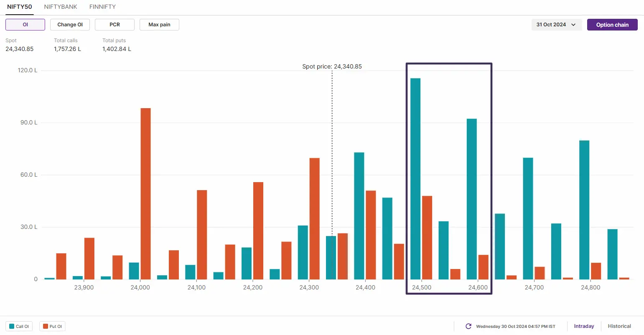Select the Change OI view
This screenshot has height=335, width=644.
(x=70, y=25)
